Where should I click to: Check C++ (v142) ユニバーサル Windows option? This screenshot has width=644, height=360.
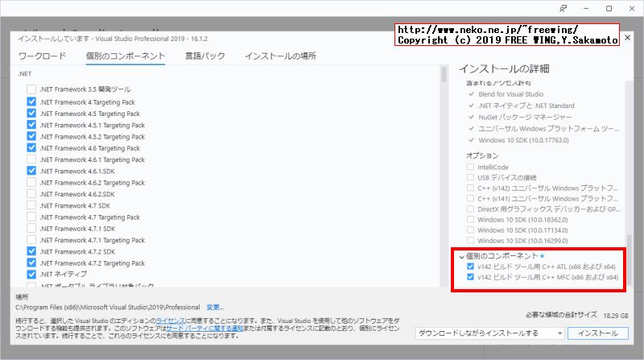[470, 188]
